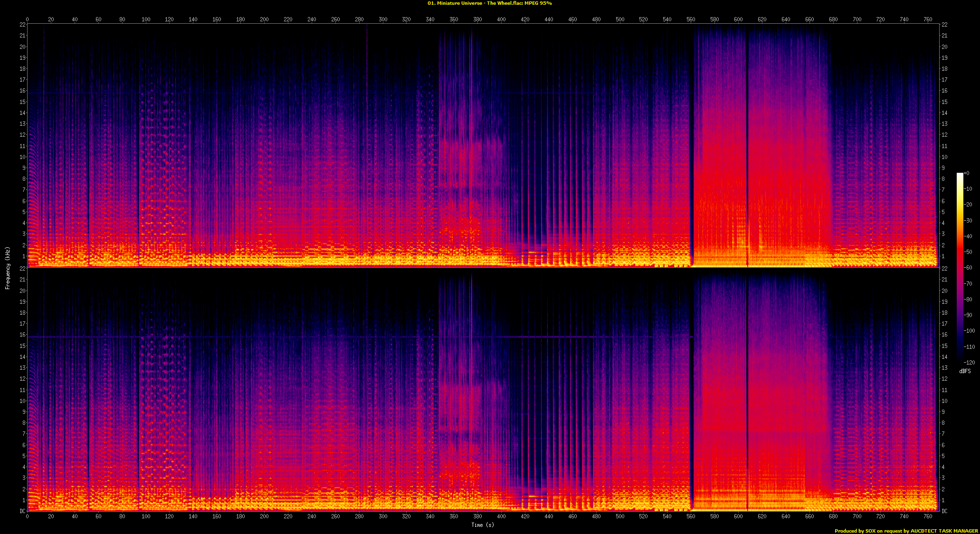Click the 'DC' label at bottom right
The width and height of the screenshot is (980, 534).
[x=944, y=511]
